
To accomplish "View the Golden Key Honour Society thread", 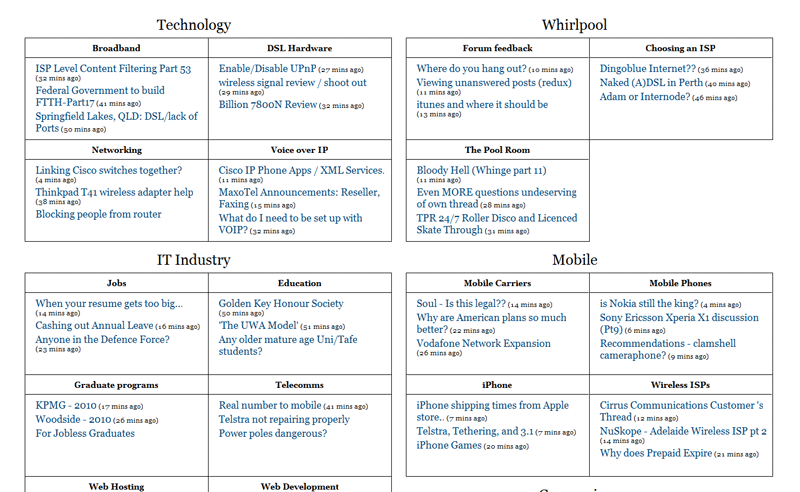I will point(281,303).
